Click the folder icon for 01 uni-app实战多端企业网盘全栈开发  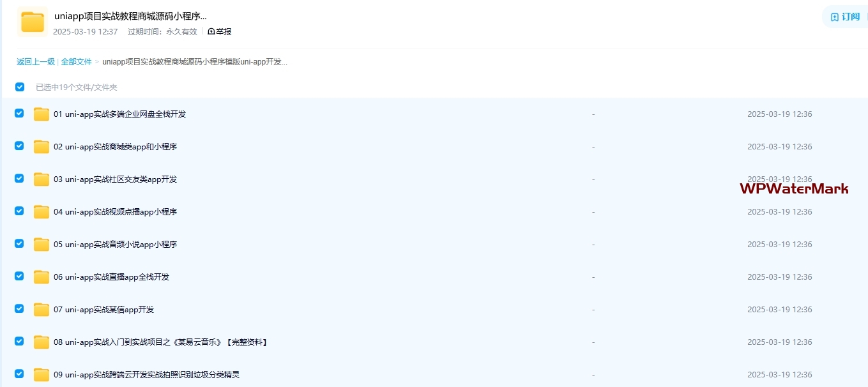tap(42, 114)
